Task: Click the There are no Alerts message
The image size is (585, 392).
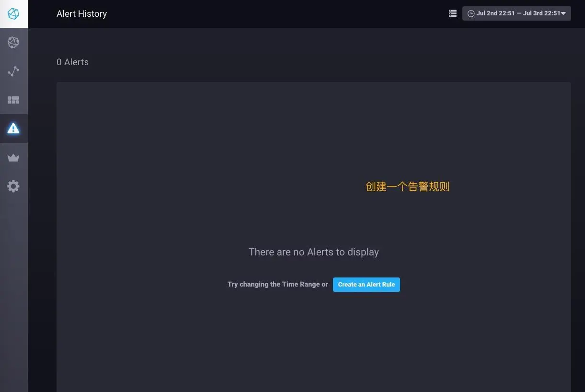Action: [x=313, y=252]
